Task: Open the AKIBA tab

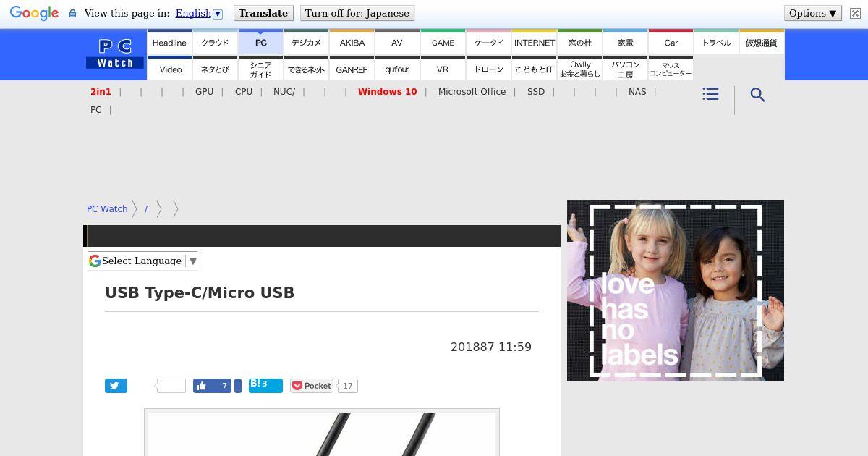Action: [x=352, y=43]
